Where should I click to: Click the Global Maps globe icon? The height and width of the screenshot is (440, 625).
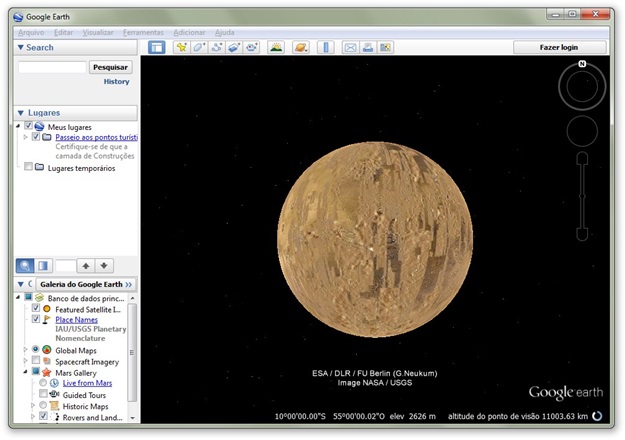pos(47,350)
